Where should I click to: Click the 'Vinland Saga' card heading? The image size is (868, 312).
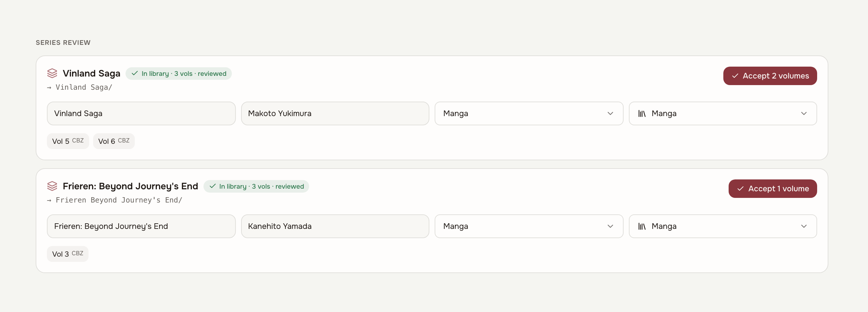(x=91, y=73)
